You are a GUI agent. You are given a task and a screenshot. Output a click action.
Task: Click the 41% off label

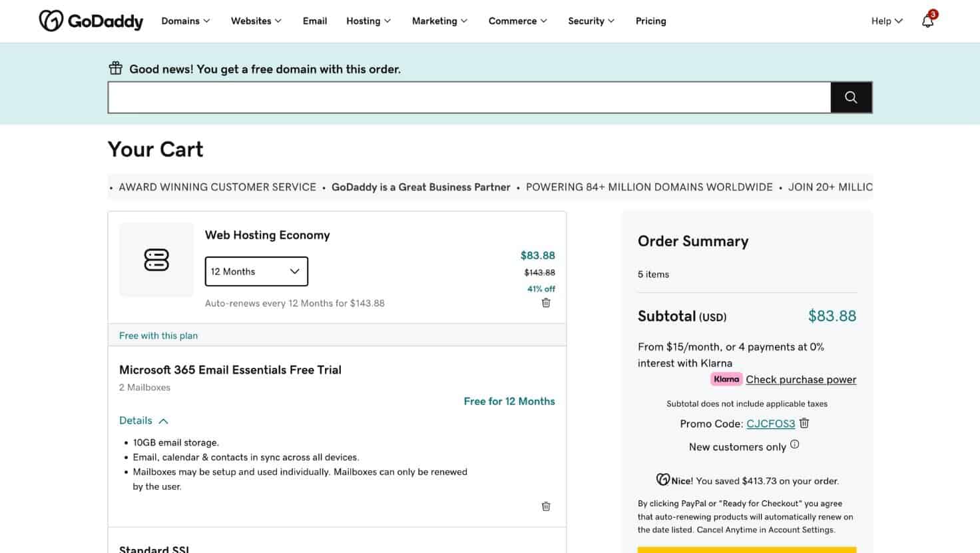pyautogui.click(x=541, y=288)
